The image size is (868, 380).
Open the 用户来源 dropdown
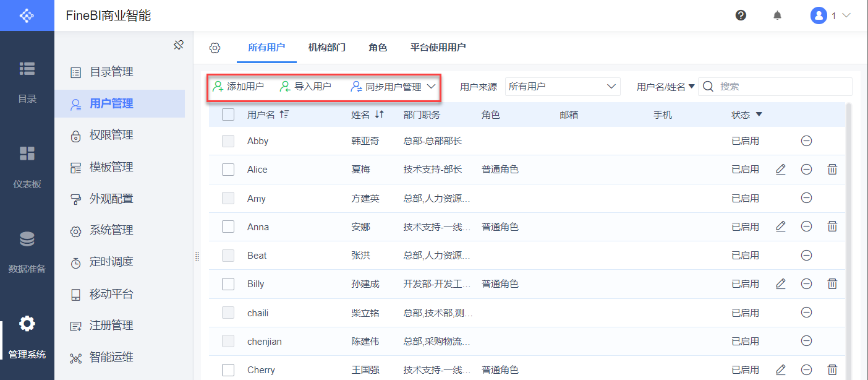(563, 87)
